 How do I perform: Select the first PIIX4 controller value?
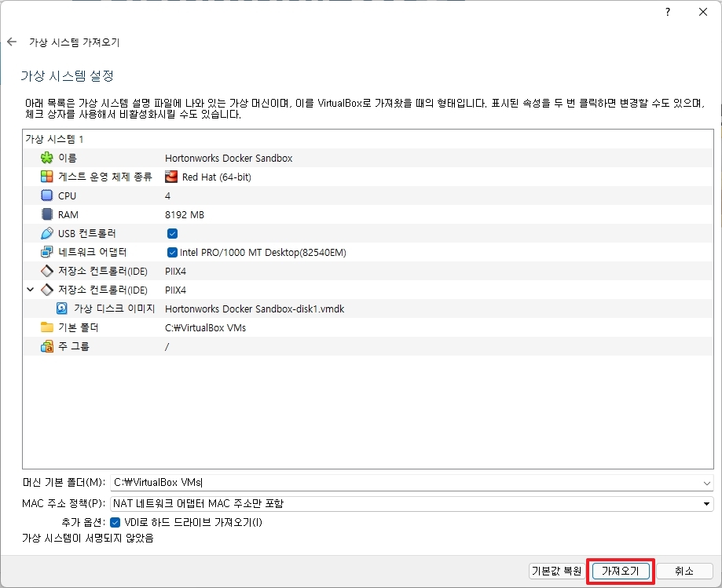(x=175, y=272)
